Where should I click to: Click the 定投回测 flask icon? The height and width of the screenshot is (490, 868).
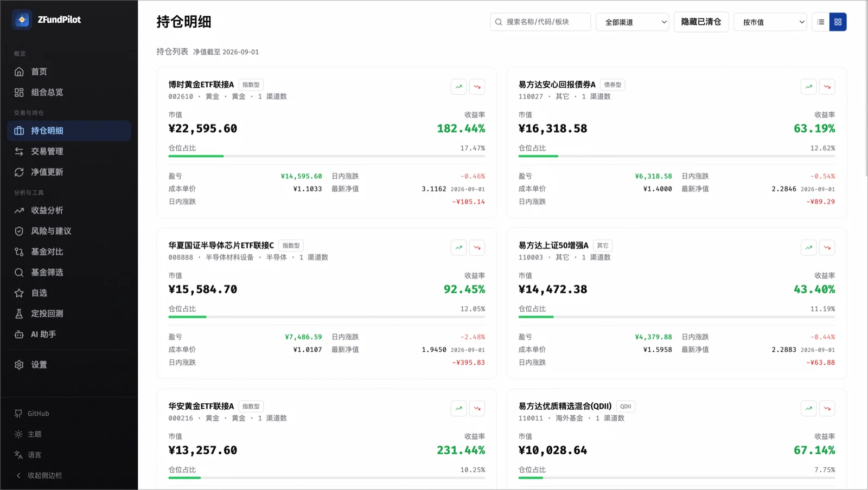pyautogui.click(x=19, y=313)
